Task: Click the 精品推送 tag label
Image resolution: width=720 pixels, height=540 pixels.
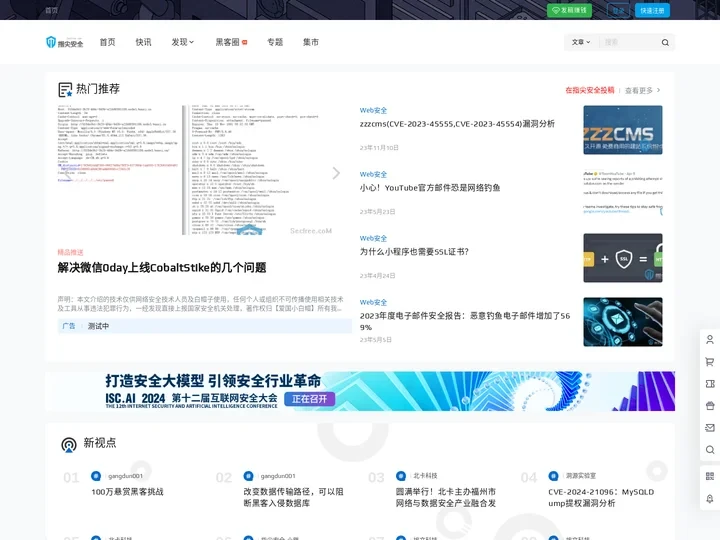Action: 70,252
